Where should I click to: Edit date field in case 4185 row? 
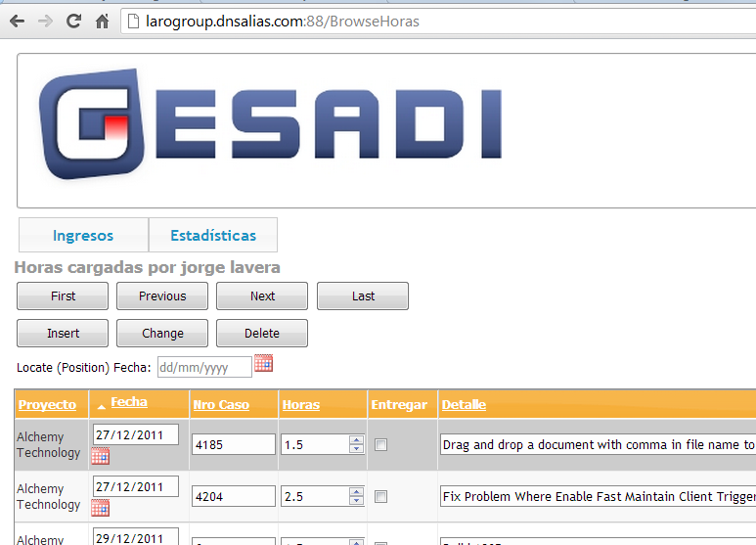[136, 434]
